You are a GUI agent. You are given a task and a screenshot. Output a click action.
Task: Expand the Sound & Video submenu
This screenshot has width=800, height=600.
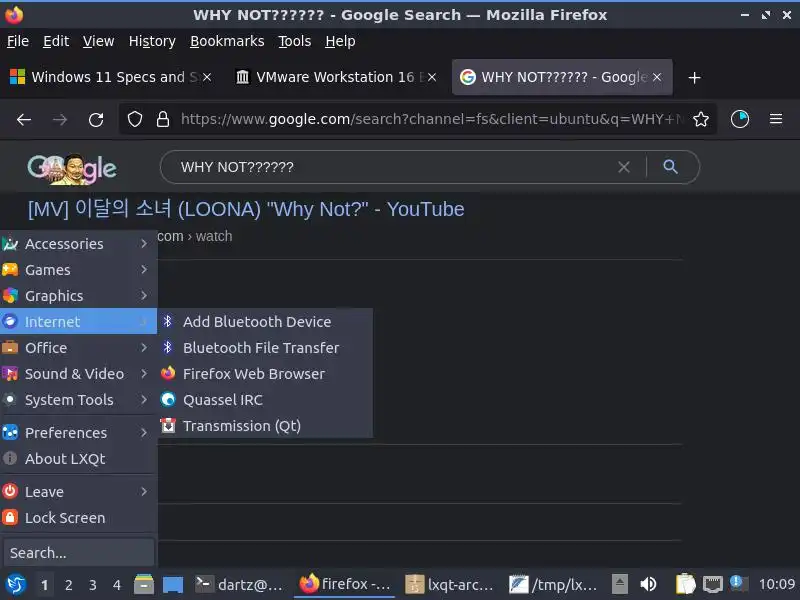click(79, 374)
